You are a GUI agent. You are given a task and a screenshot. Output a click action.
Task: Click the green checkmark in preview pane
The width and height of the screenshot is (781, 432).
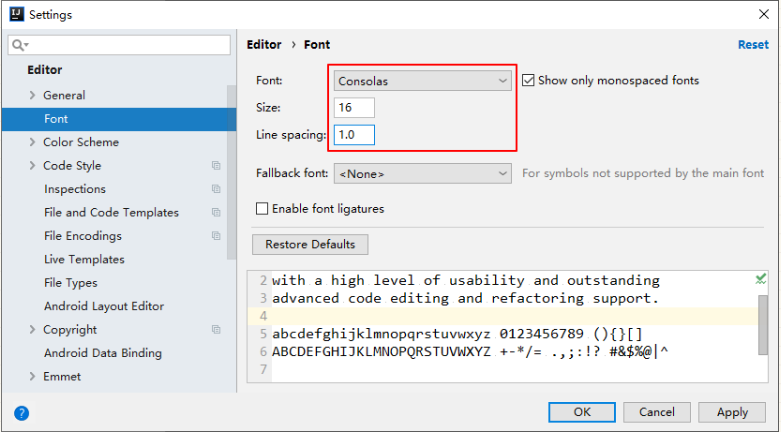[761, 279]
